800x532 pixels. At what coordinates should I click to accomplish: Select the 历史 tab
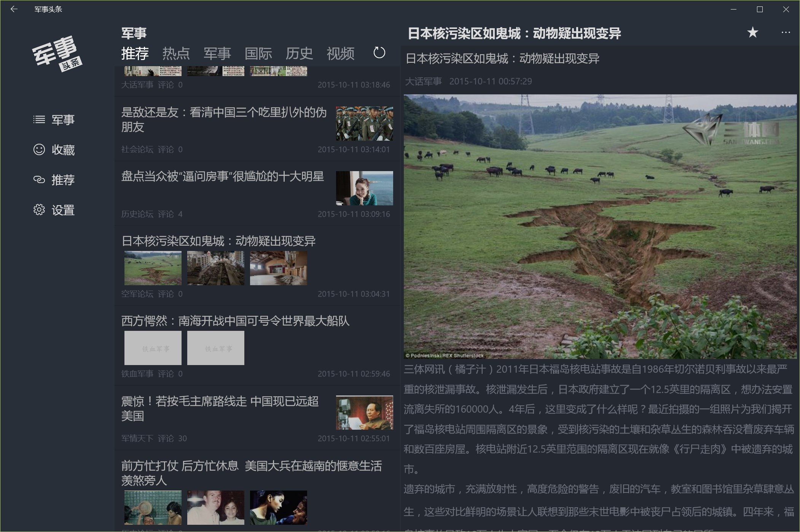point(299,54)
